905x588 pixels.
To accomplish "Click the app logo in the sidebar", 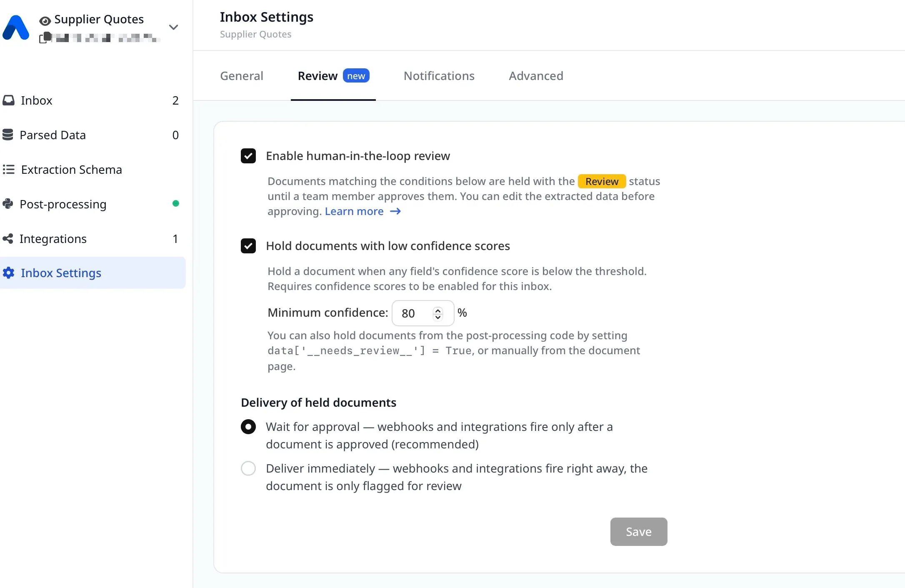I will tap(16, 28).
